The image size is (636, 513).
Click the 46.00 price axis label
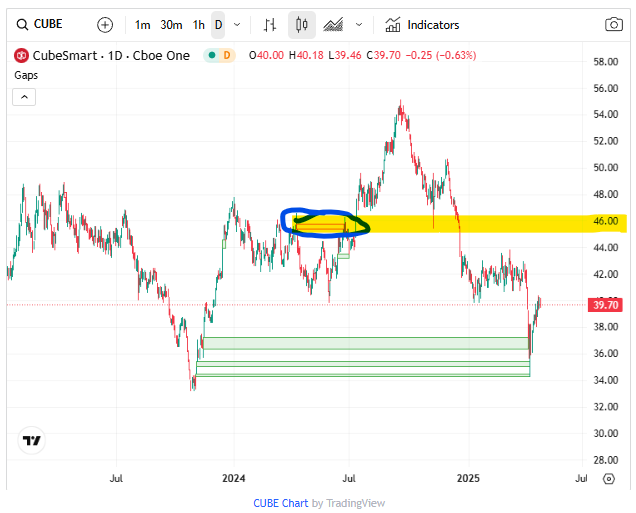tap(606, 221)
